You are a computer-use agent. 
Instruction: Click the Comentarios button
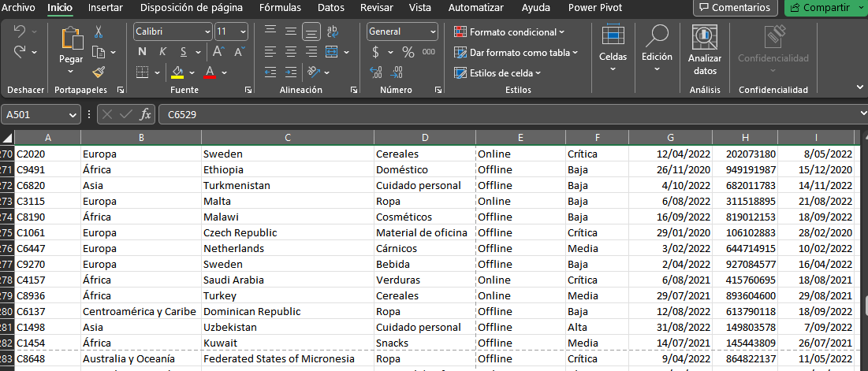(x=735, y=8)
